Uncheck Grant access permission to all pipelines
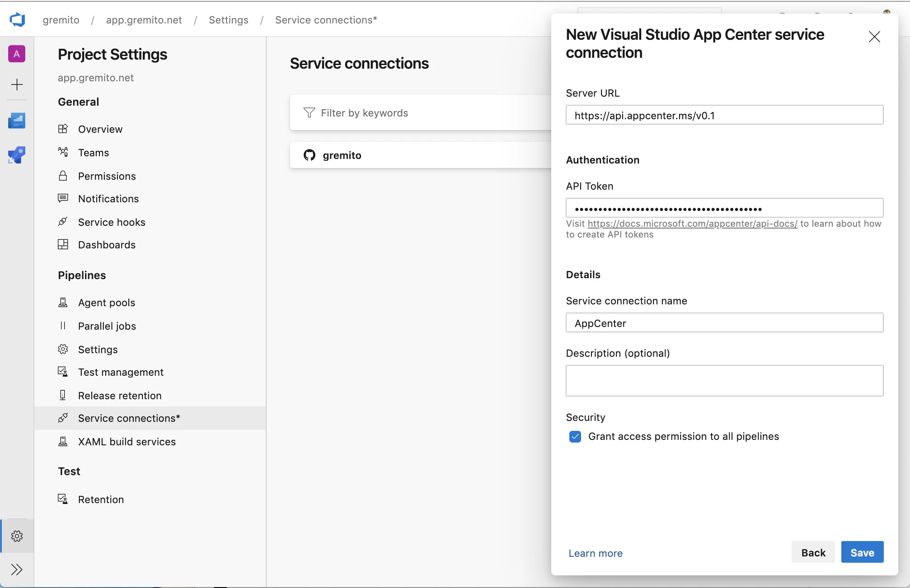 click(x=575, y=437)
